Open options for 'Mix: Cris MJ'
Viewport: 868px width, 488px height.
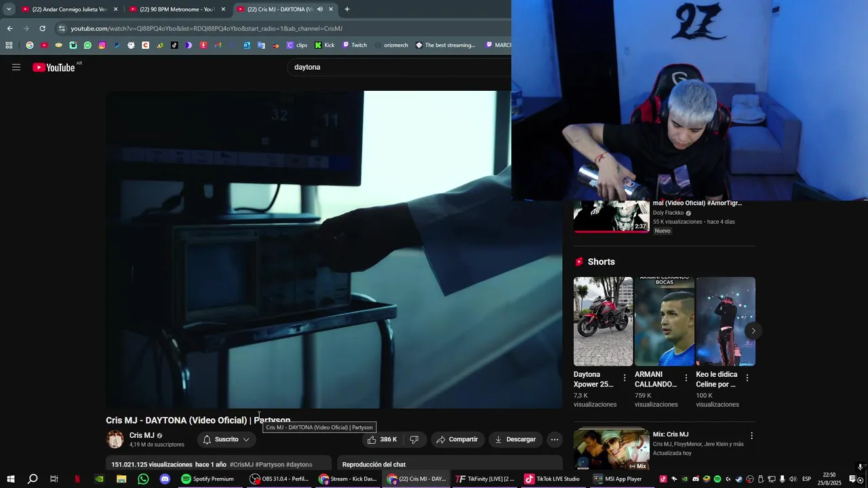(751, 436)
